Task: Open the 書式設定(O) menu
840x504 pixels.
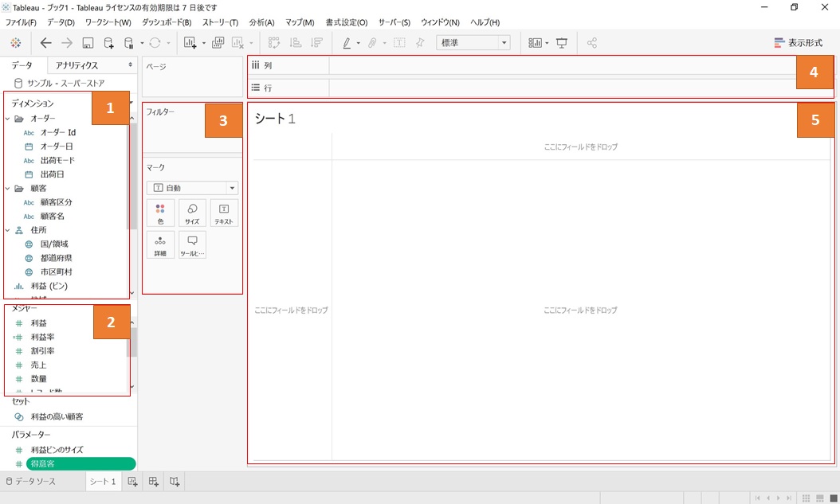Action: [347, 22]
